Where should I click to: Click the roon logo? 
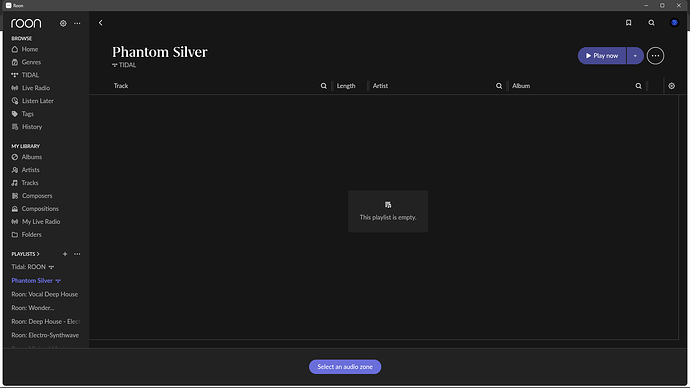click(26, 23)
